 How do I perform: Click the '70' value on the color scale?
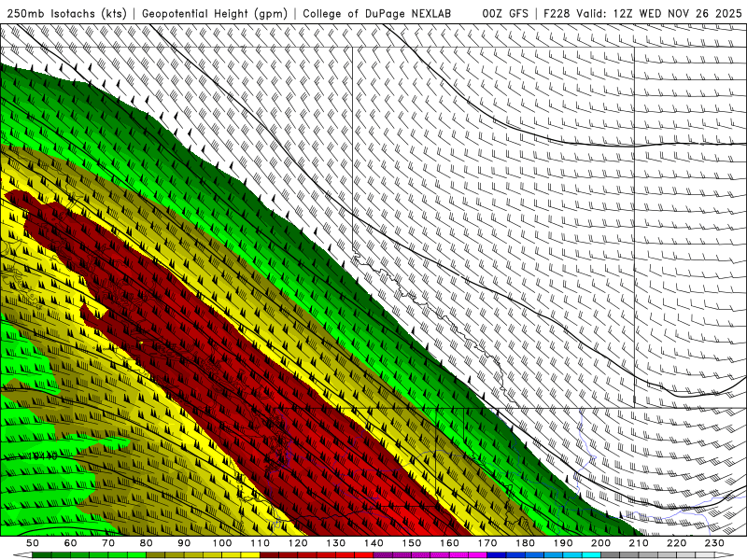click(108, 543)
